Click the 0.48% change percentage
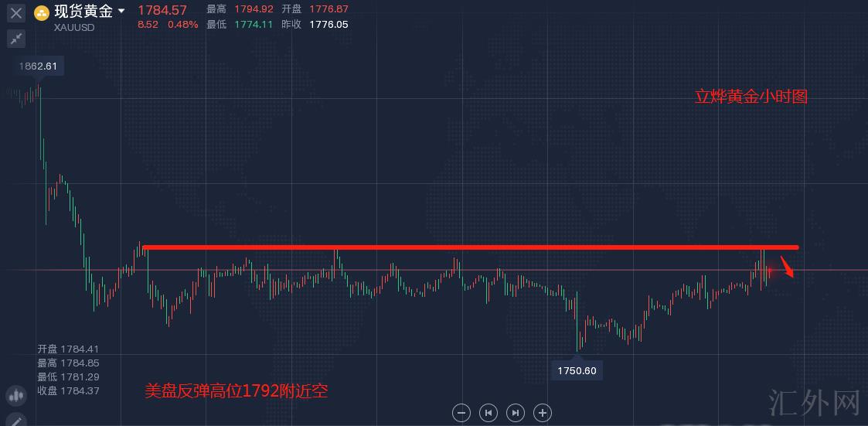 coord(182,25)
